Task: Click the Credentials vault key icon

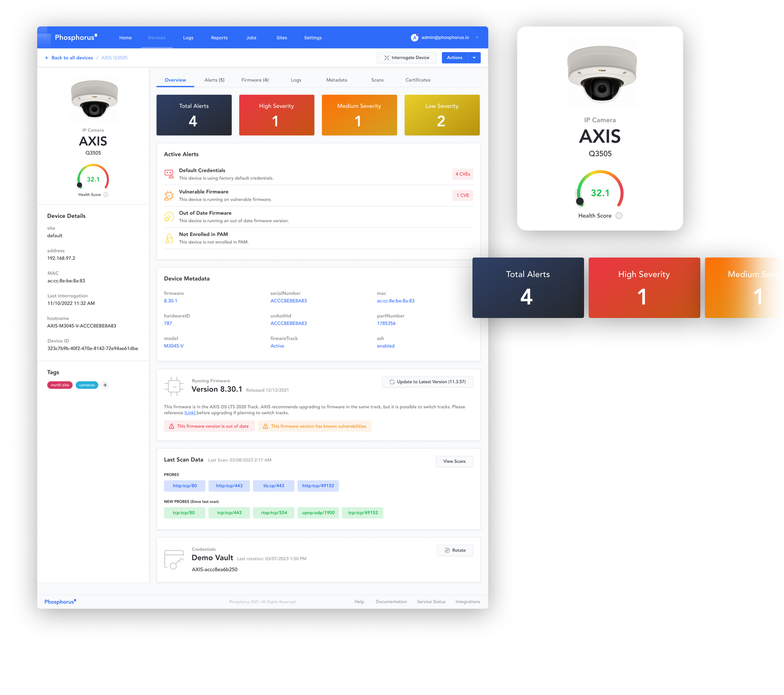Action: tap(174, 559)
